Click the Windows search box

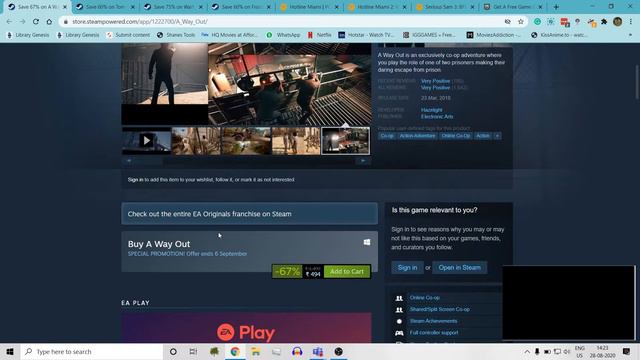[92, 351]
